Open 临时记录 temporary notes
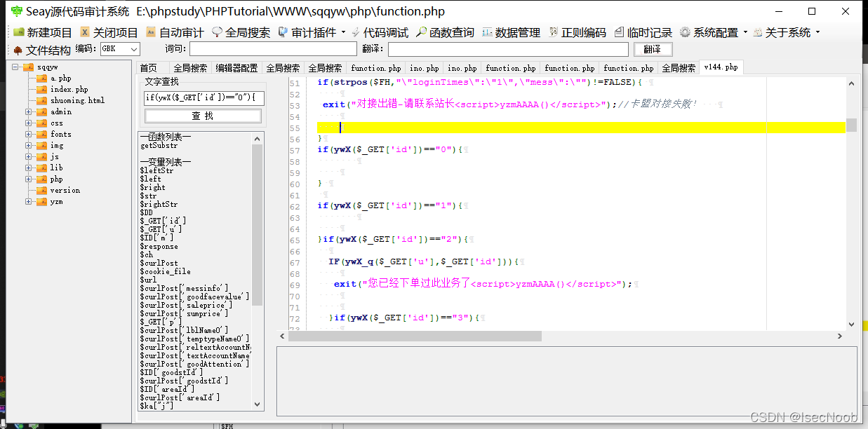Viewport: 868px width, 429px height. click(643, 32)
